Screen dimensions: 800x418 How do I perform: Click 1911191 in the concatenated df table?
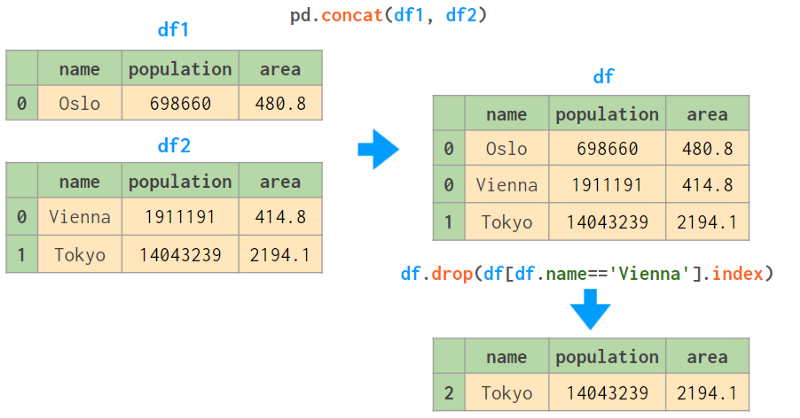(x=607, y=185)
